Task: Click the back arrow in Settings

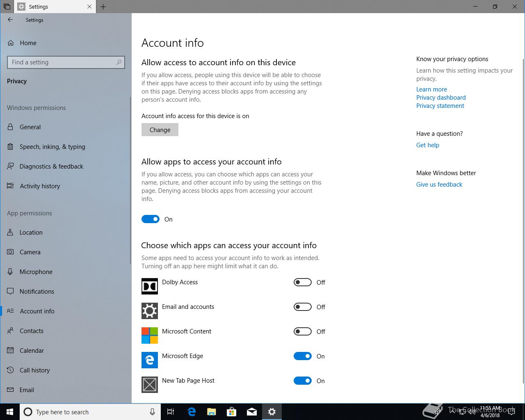Action: 10,20
